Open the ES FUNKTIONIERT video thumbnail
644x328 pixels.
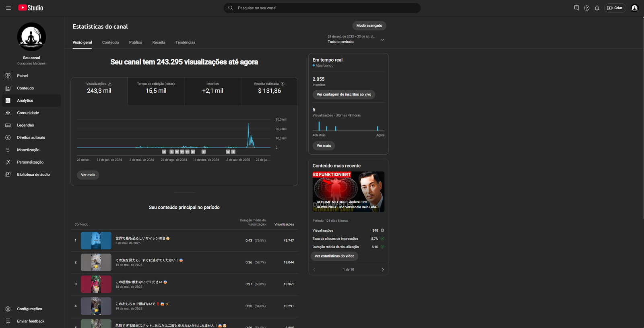pyautogui.click(x=349, y=192)
